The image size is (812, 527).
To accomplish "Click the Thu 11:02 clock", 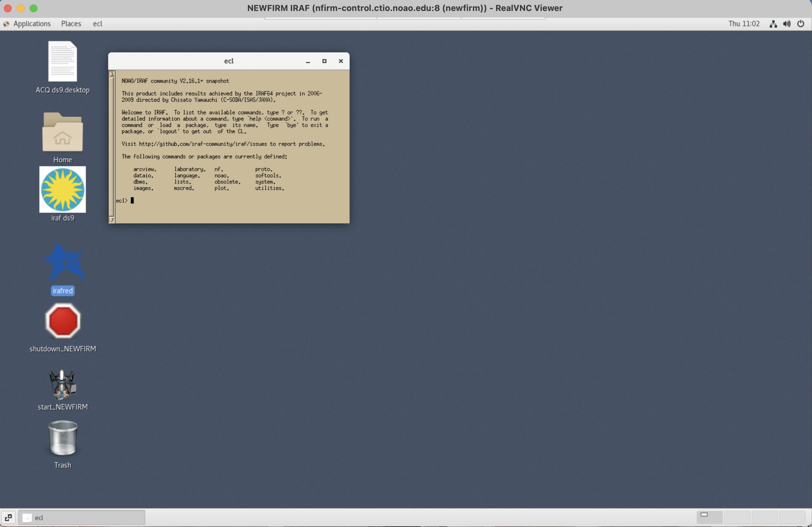I will coord(744,24).
